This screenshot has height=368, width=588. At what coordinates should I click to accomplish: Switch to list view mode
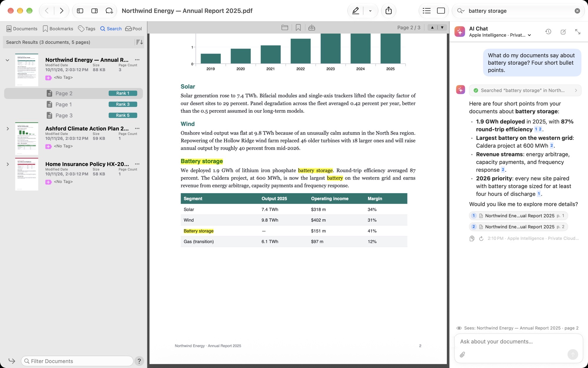pos(427,11)
